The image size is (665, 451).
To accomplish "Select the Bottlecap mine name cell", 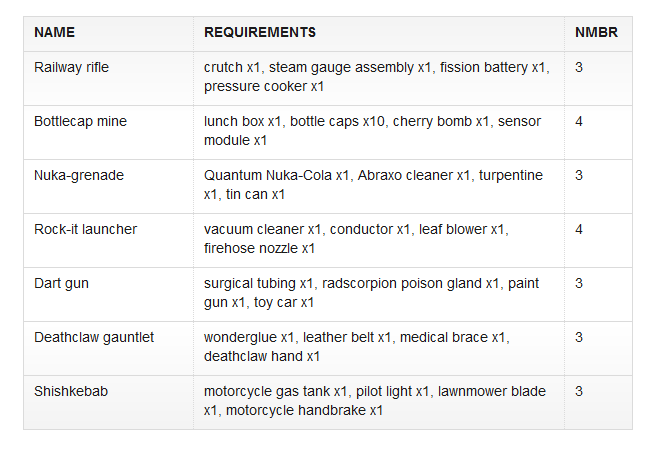I will [80, 122].
